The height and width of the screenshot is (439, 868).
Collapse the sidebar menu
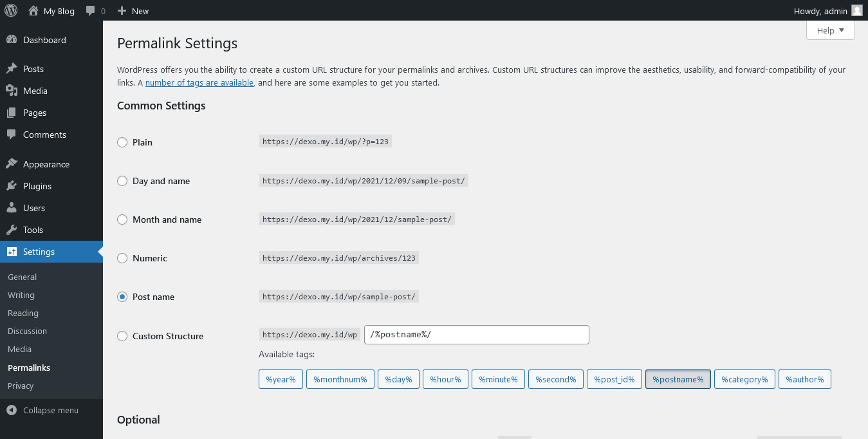42,410
